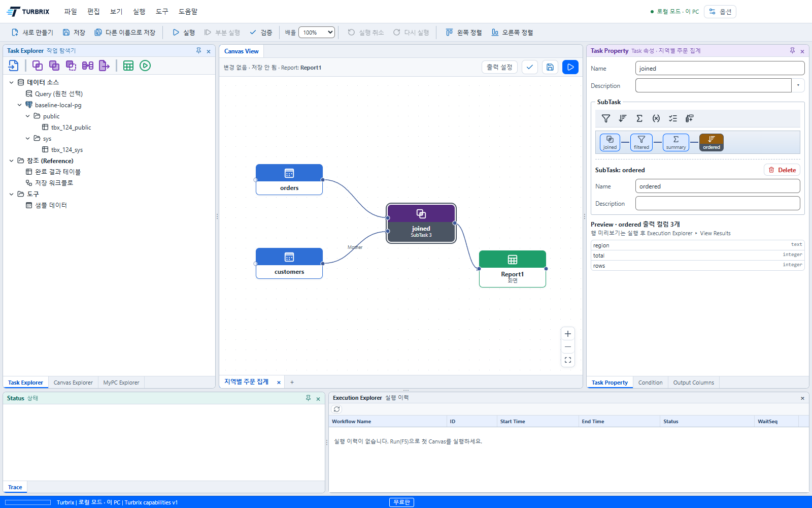This screenshot has width=812, height=508.
Task: Open the 도구 menu in menu bar
Action: click(162, 12)
